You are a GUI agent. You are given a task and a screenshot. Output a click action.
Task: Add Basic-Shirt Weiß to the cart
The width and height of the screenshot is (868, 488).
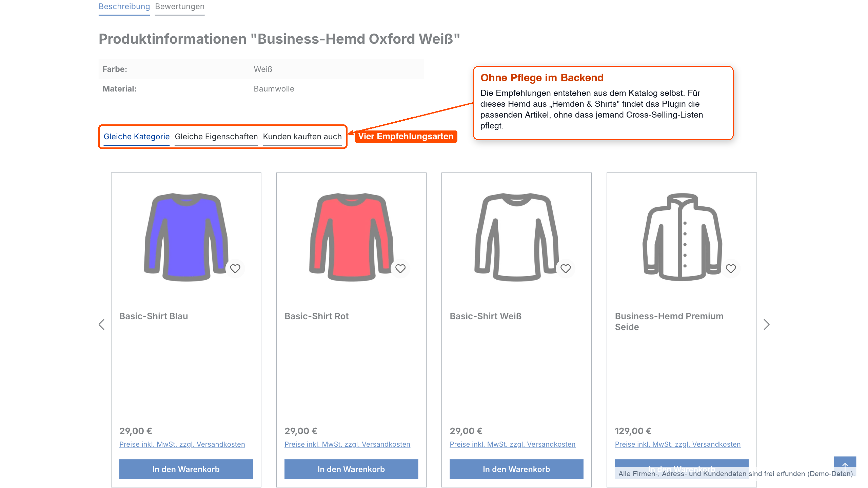click(x=516, y=469)
